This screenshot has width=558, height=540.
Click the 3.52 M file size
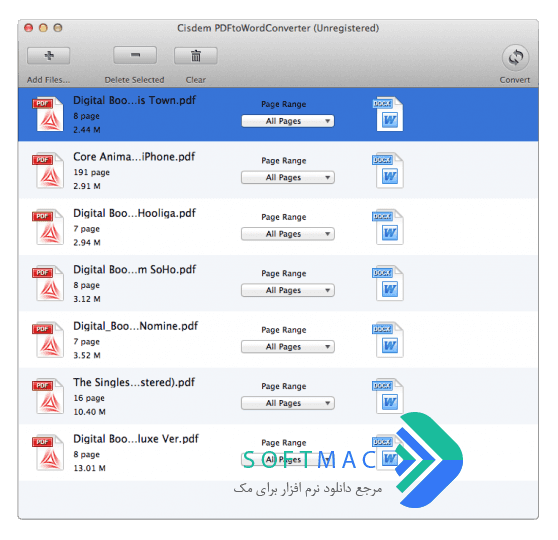(87, 356)
